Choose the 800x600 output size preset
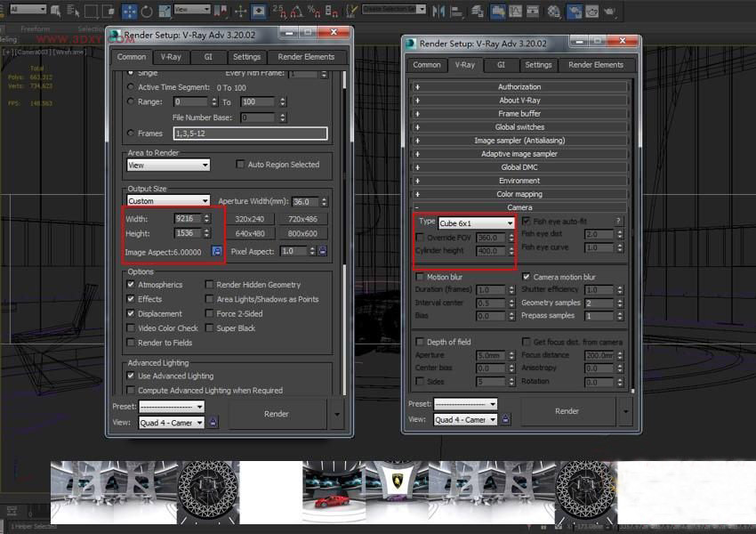The image size is (756, 534). [302, 233]
